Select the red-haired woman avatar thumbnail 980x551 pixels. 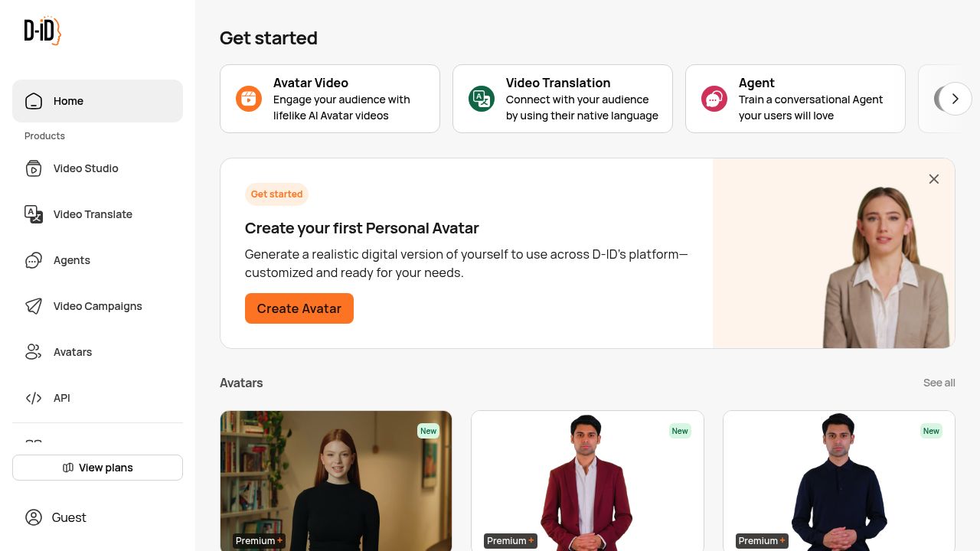(336, 481)
